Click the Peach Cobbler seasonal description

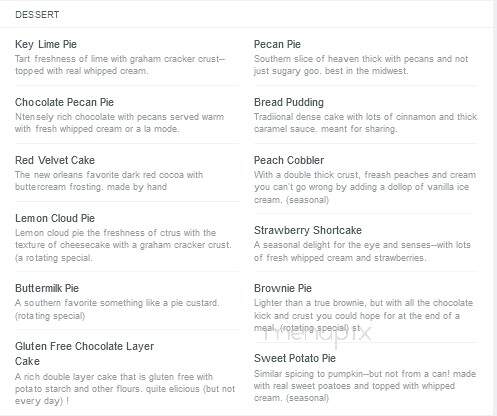click(365, 187)
